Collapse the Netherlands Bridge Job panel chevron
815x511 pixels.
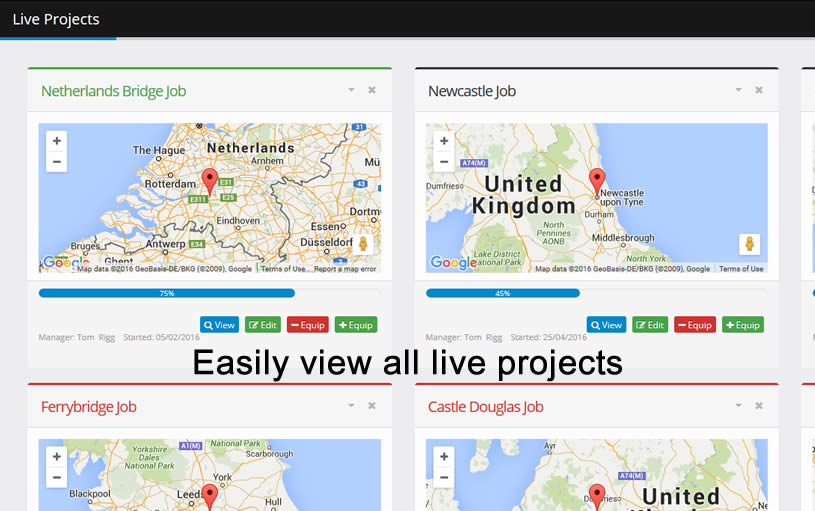(351, 90)
